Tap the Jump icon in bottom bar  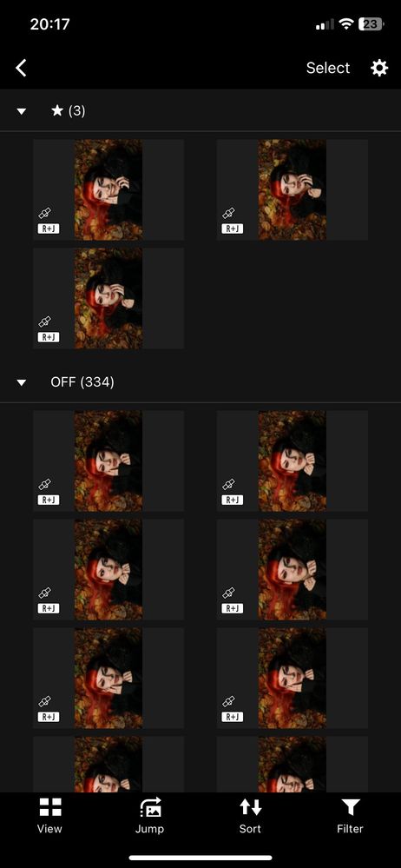pyautogui.click(x=150, y=808)
